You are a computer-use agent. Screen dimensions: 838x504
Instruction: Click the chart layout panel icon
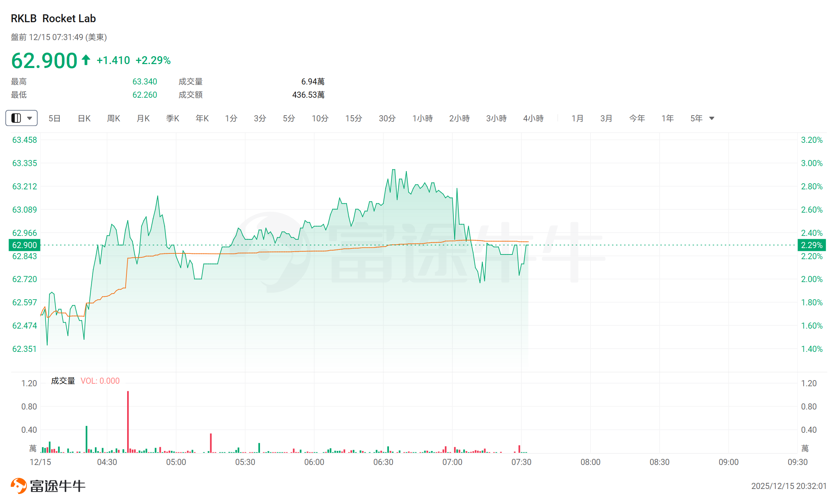coord(16,118)
